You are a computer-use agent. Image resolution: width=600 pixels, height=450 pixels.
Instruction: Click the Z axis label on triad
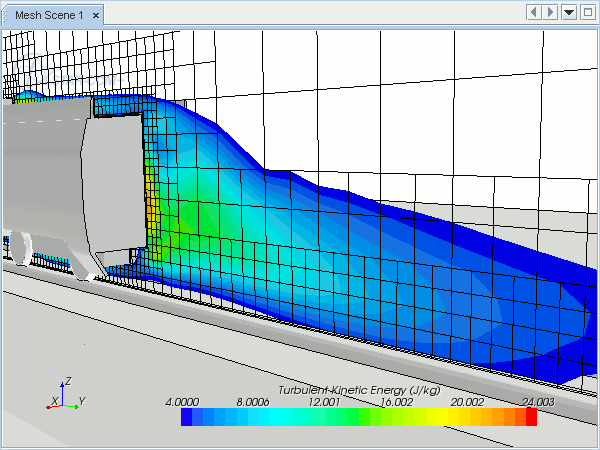coord(67,381)
